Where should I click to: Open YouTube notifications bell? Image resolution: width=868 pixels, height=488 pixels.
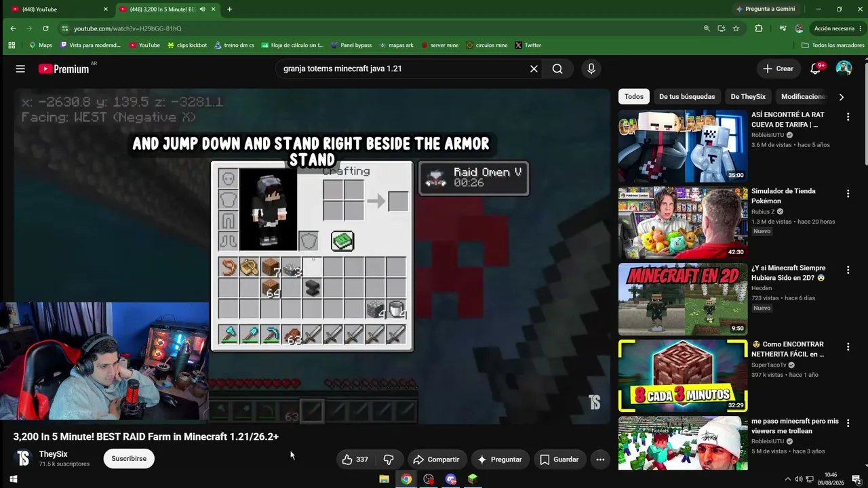[x=816, y=68]
